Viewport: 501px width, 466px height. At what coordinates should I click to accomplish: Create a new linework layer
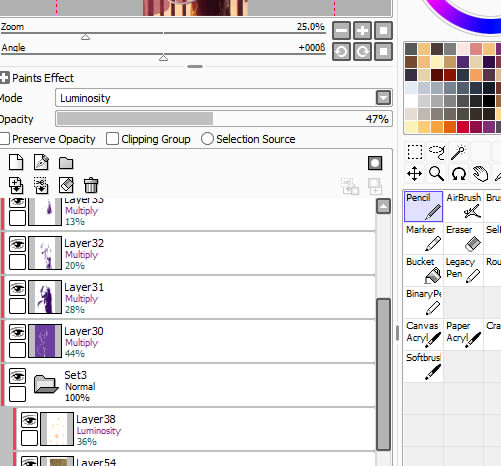point(41,163)
